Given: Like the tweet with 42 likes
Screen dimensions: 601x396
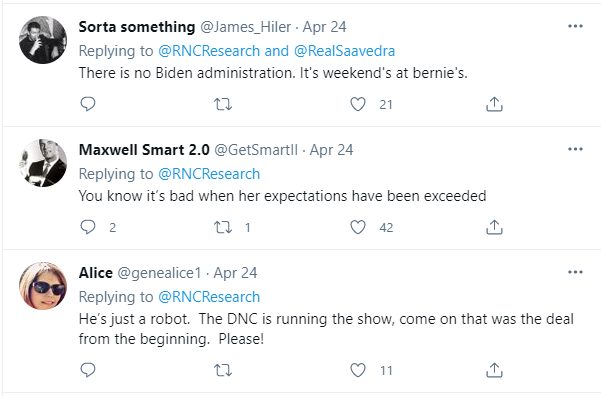Looking at the screenshot, I should (358, 227).
